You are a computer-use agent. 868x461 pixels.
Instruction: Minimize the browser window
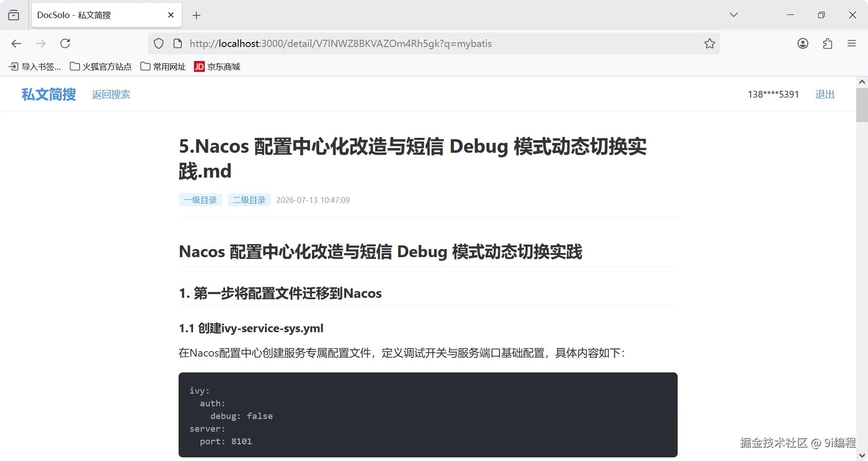click(790, 15)
